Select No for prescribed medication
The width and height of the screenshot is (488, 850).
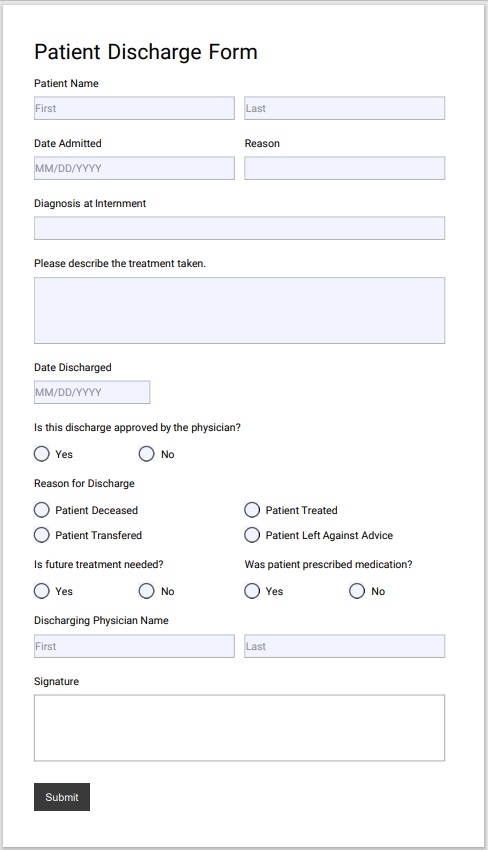pyautogui.click(x=357, y=591)
